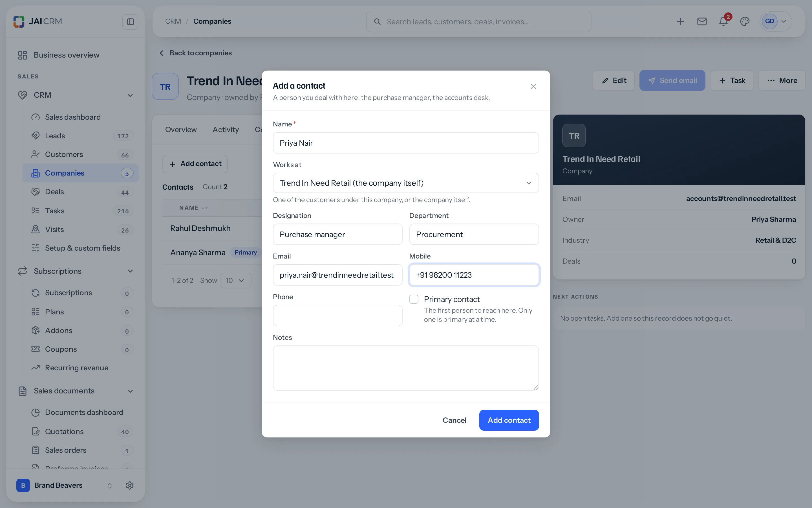This screenshot has width=812, height=508.
Task: Close the Add a contact dialog
Action: 533,86
